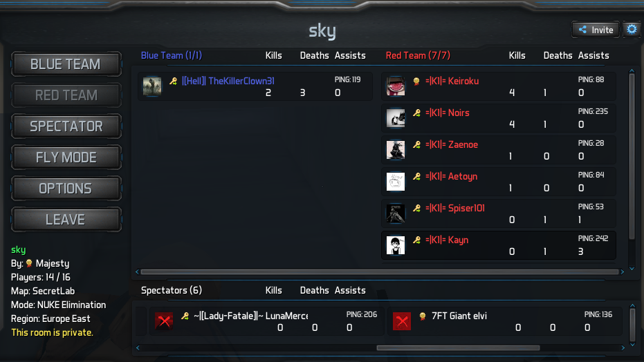
Task: Open the room settings gear icon
Action: click(632, 30)
